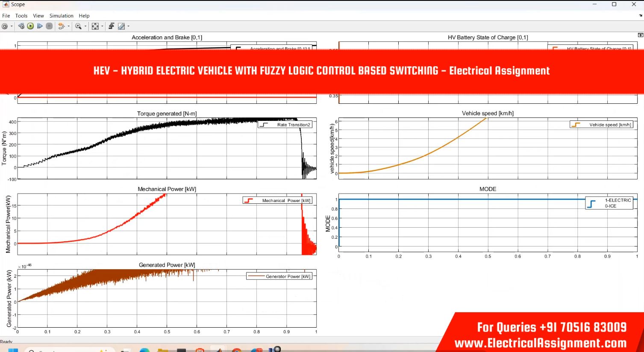The width and height of the screenshot is (644, 352).
Task: Open the Simulation menu
Action: (x=61, y=16)
